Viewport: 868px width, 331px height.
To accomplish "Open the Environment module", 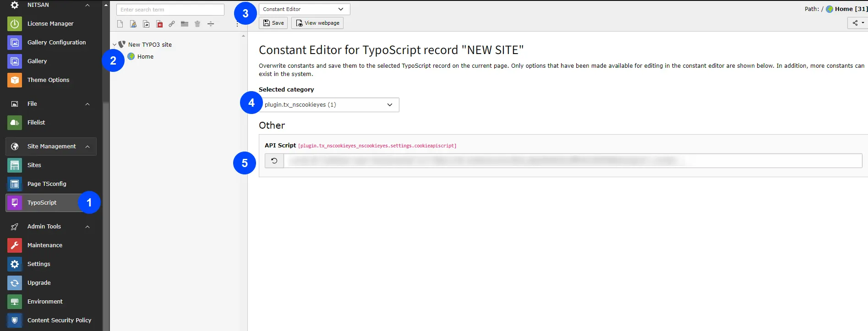I will 51,302.
